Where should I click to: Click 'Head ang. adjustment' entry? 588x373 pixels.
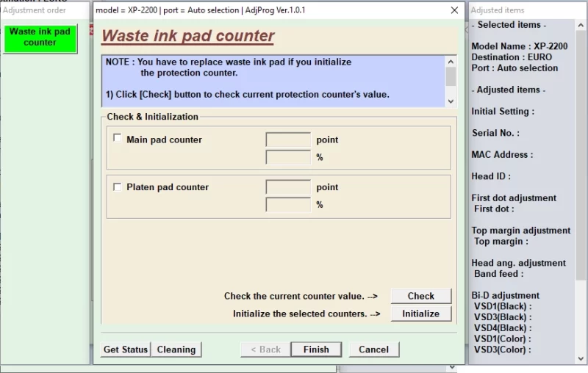(x=519, y=263)
